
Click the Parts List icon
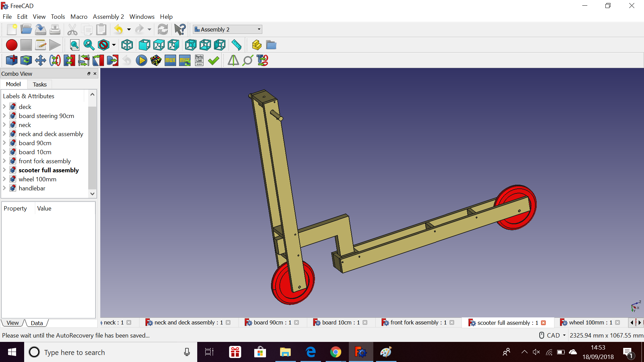point(200,60)
